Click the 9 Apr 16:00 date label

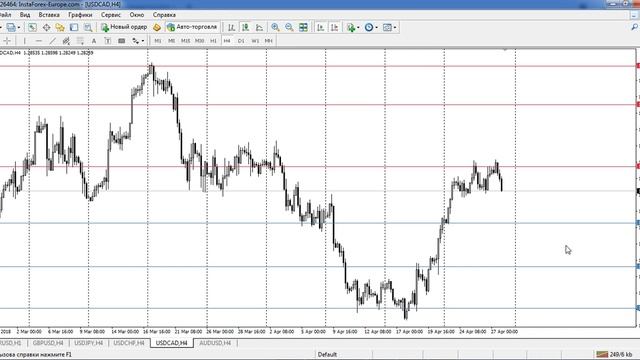click(344, 331)
